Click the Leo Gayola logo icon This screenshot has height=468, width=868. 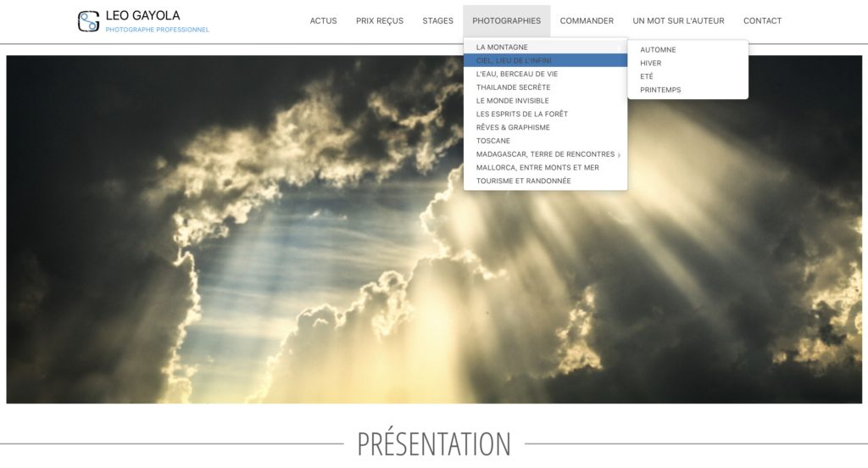(88, 21)
